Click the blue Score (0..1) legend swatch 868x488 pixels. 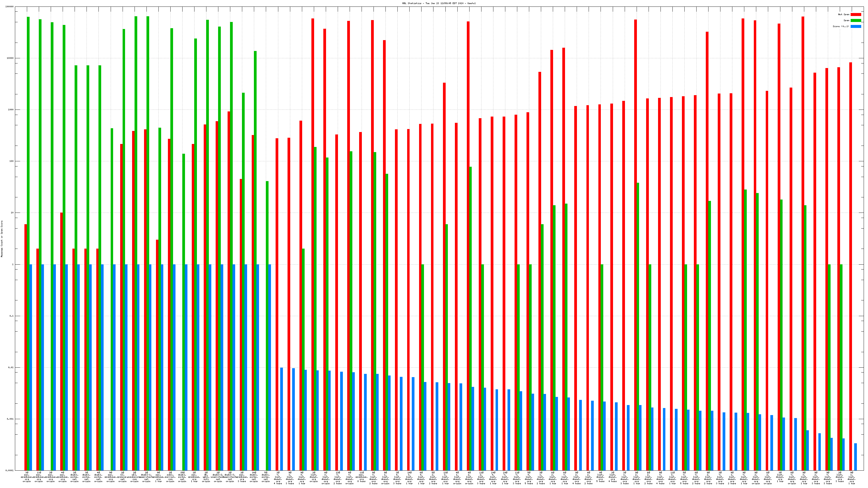pyautogui.click(x=856, y=26)
